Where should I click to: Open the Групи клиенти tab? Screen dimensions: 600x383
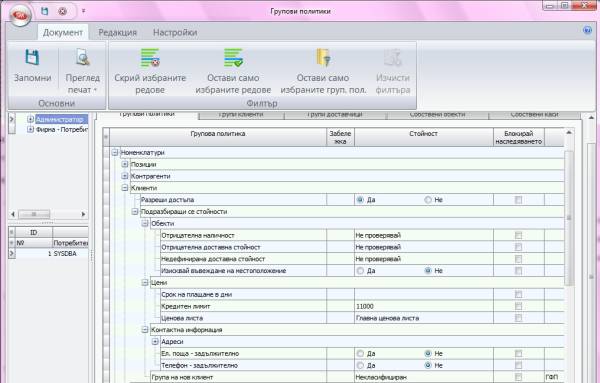241,114
